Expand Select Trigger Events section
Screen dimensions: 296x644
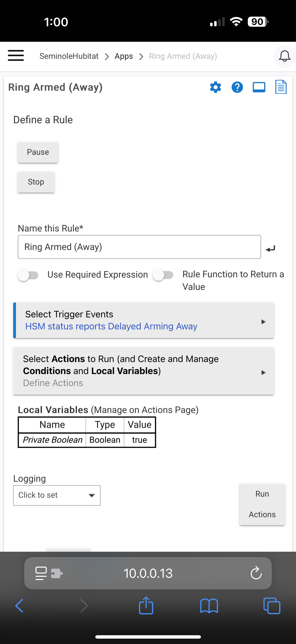coord(144,320)
